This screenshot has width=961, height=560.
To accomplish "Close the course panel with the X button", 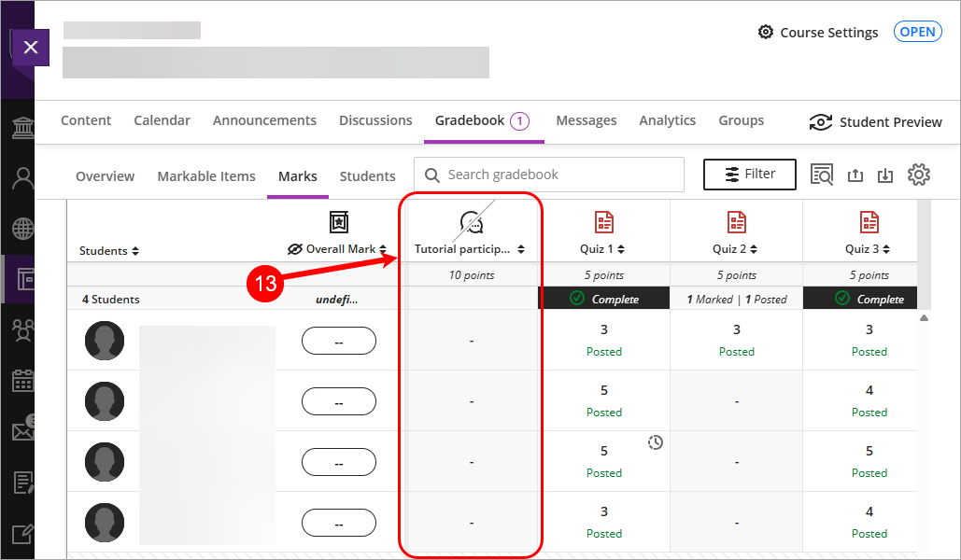I will click(x=31, y=48).
